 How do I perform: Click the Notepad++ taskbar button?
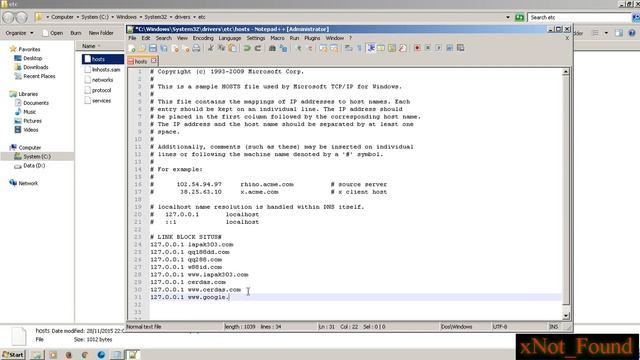133,355
